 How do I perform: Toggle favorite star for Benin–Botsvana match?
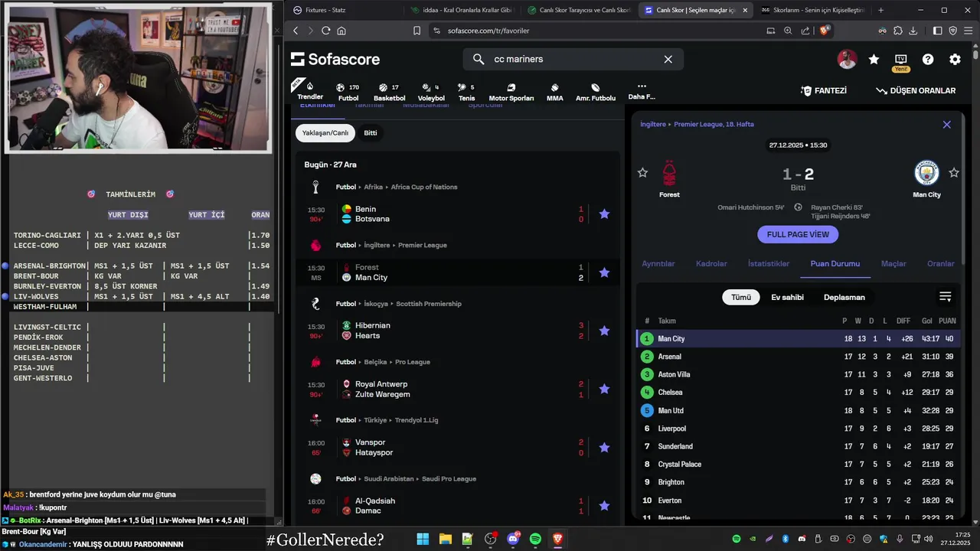coord(604,214)
